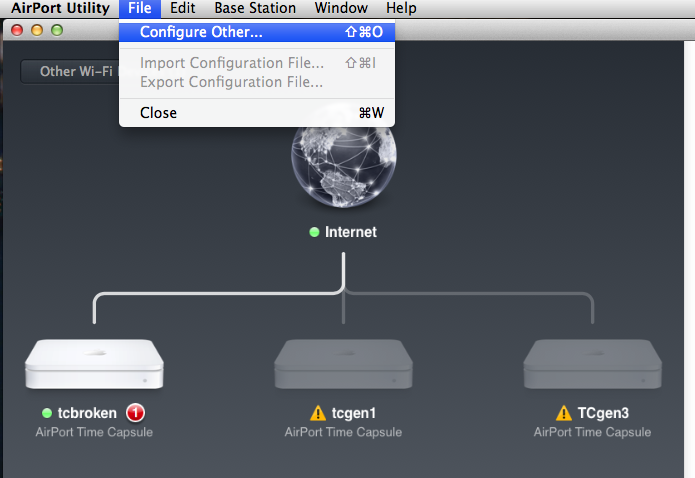695x478 pixels.
Task: Click the yellow minimize window button
Action: (37, 30)
